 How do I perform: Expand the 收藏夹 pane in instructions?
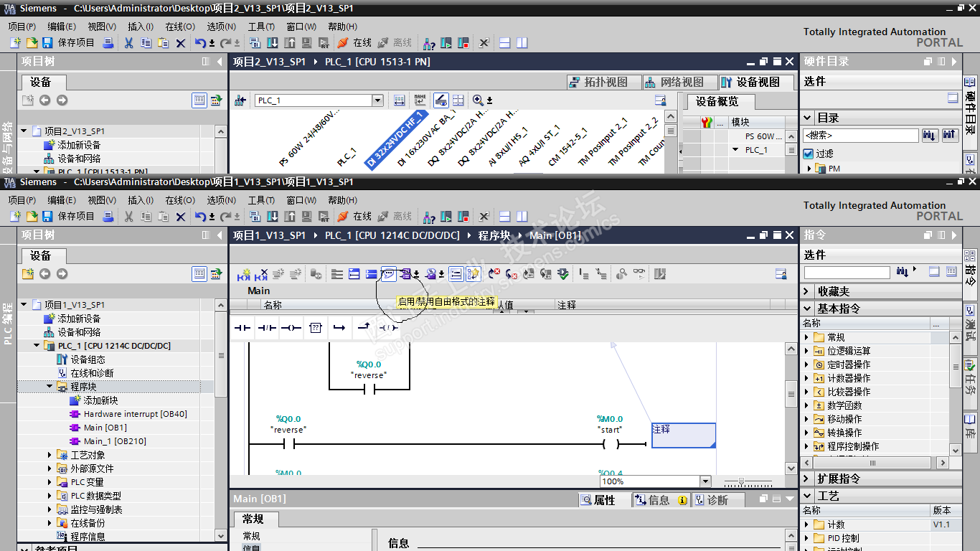pyautogui.click(x=807, y=291)
